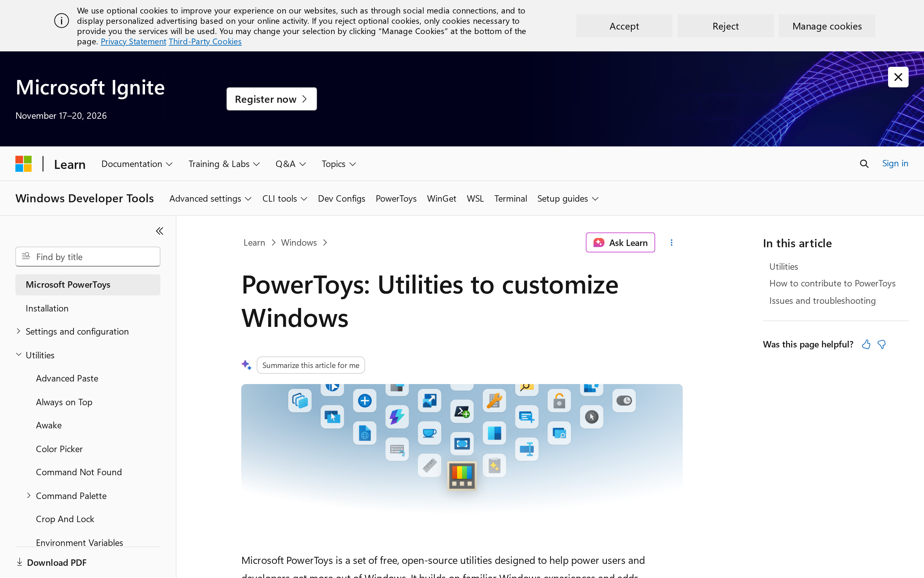The width and height of the screenshot is (924, 578).
Task: Click the Manage cookies button
Action: (x=827, y=26)
